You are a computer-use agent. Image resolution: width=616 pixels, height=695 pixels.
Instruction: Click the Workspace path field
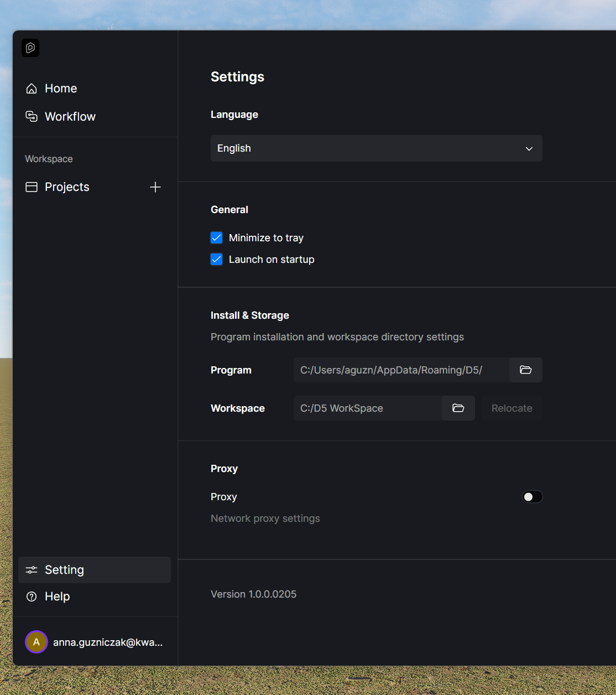tap(367, 408)
